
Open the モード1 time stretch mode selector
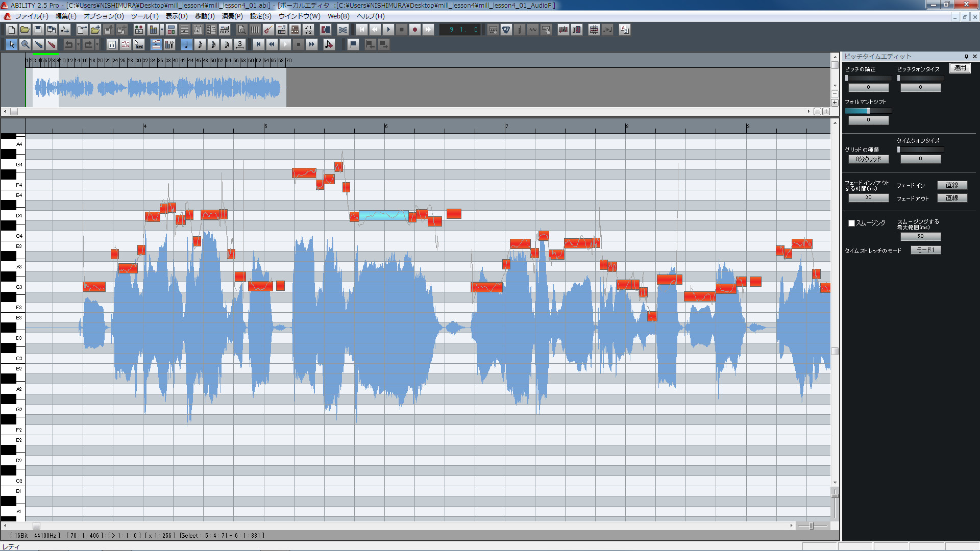click(x=925, y=250)
